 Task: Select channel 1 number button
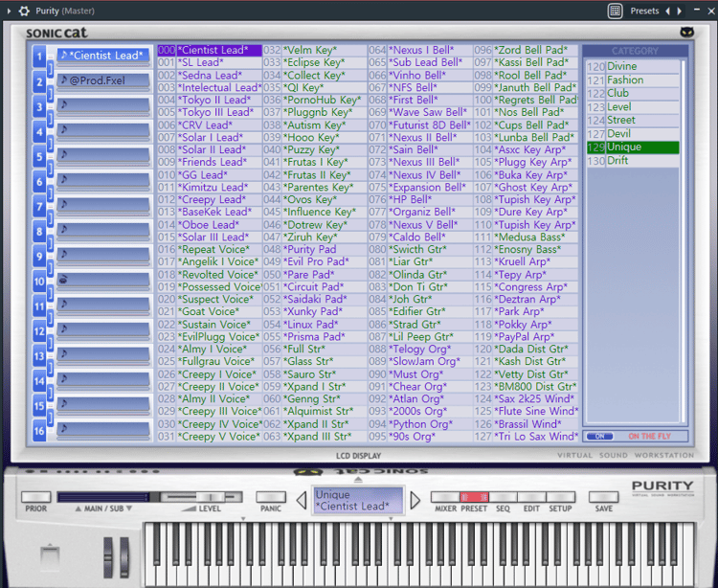click(39, 57)
